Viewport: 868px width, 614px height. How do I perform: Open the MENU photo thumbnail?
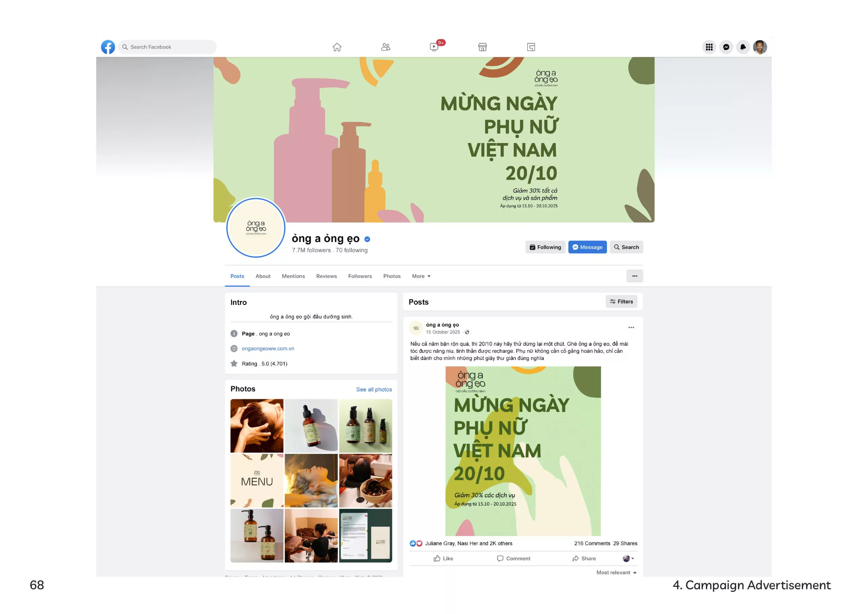pyautogui.click(x=257, y=480)
